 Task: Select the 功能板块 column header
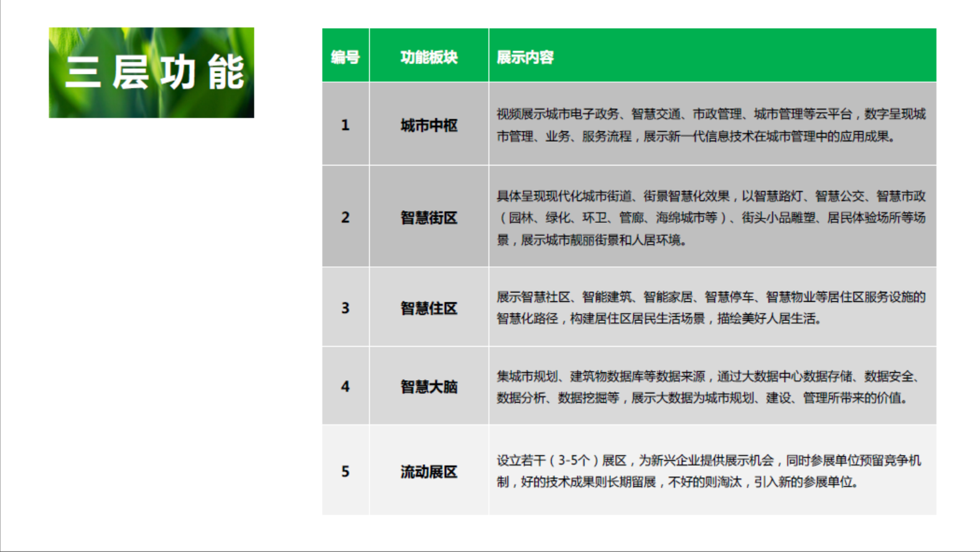429,55
